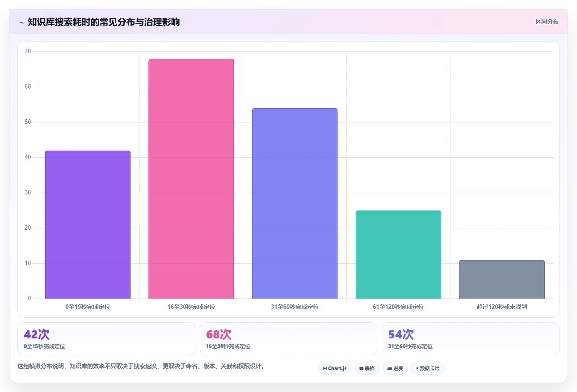Click the teal bar for 61至120秒完成定位
Image resolution: width=577 pixels, height=392 pixels.
[398, 254]
